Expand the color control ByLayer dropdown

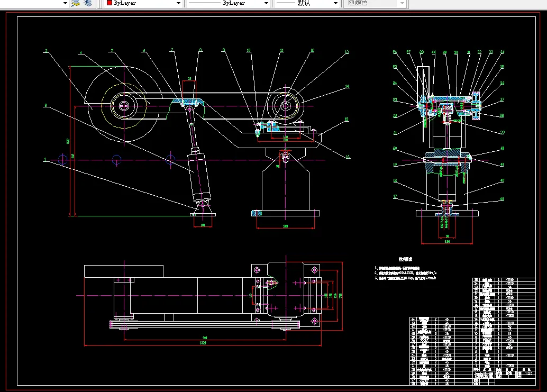tap(178, 3)
